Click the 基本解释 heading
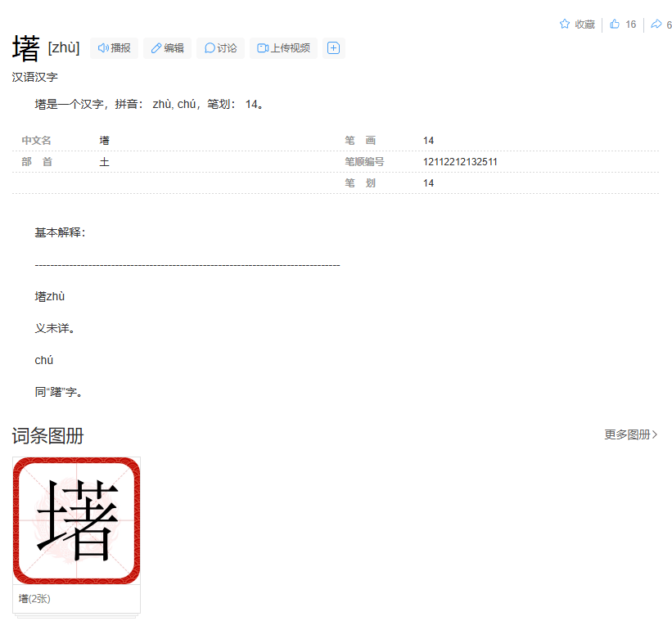672x630 pixels. click(59, 232)
